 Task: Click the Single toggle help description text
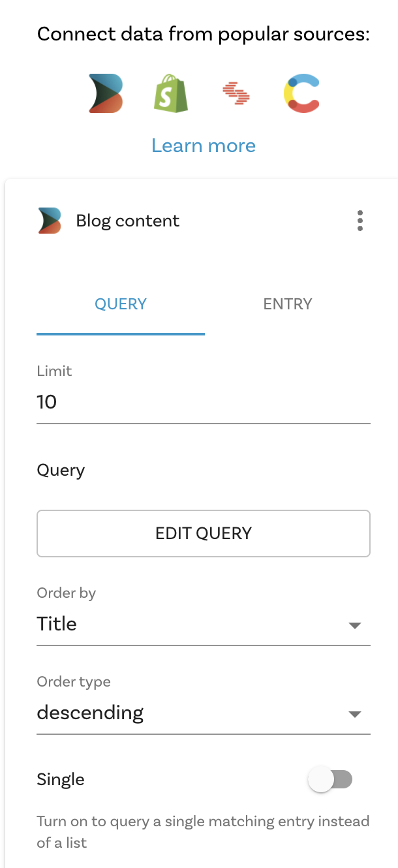click(x=203, y=831)
